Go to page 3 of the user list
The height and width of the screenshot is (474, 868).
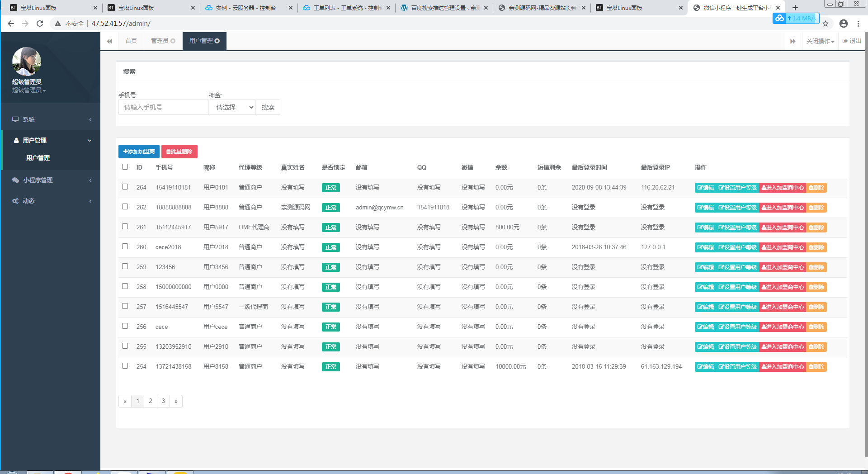(x=163, y=401)
